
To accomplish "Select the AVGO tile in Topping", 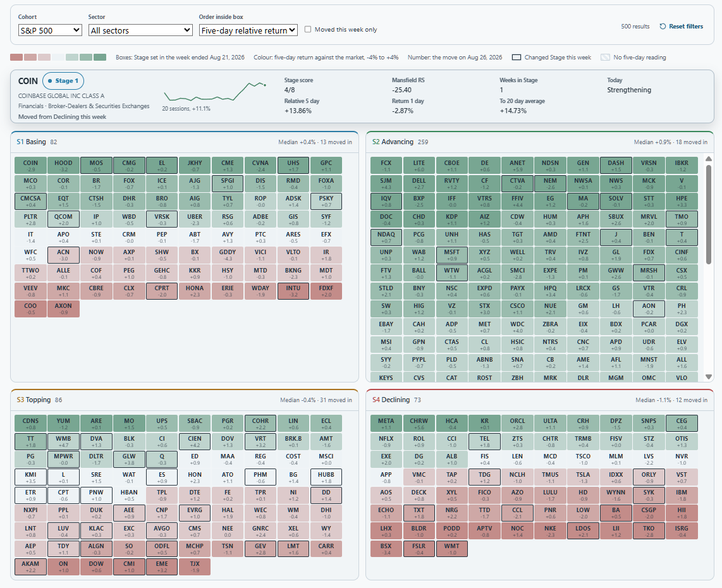I will [162, 531].
